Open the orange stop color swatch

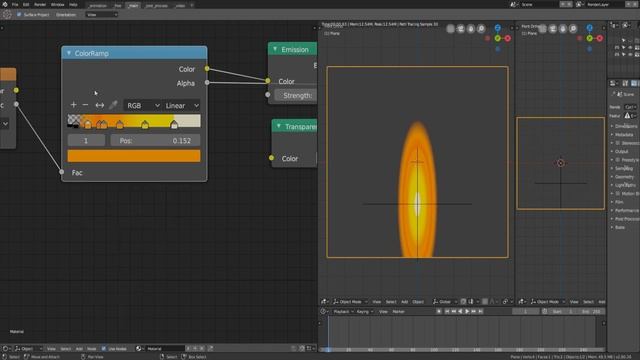pyautogui.click(x=134, y=156)
